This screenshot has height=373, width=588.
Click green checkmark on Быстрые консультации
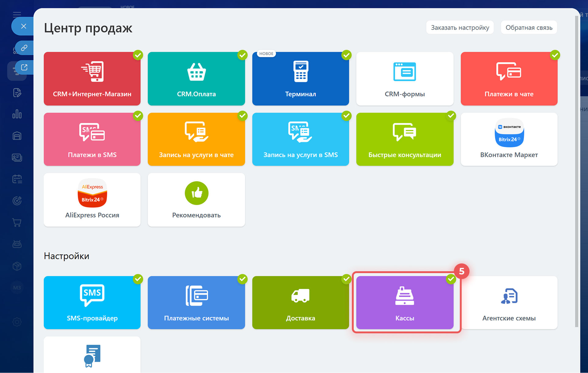451,116
